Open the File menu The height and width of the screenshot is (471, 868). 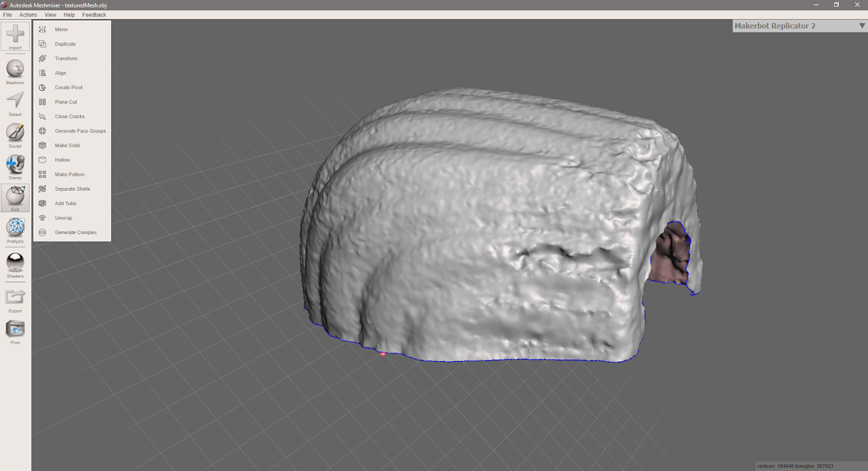pyautogui.click(x=7, y=14)
